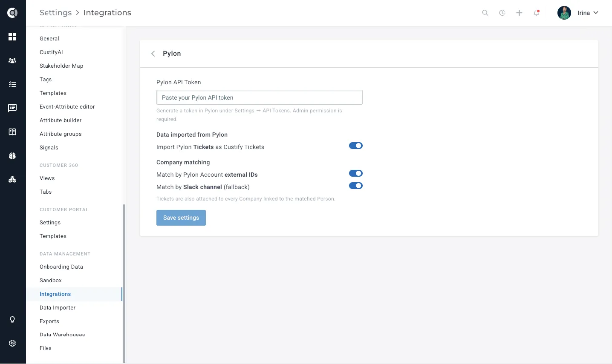Viewport: 612px width, 364px height.
Task: Open the notifications bell icon
Action: 537,13
